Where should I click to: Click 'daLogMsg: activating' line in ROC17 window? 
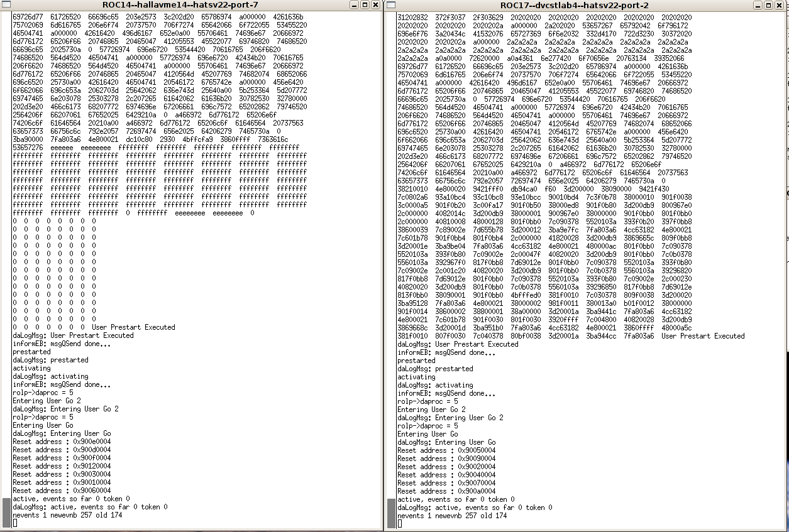click(435, 385)
